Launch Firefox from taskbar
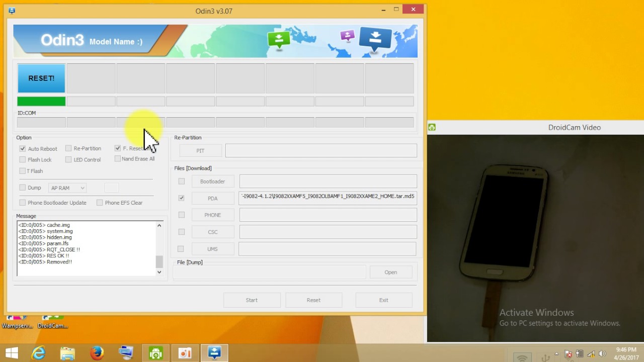644x362 pixels. tap(97, 353)
